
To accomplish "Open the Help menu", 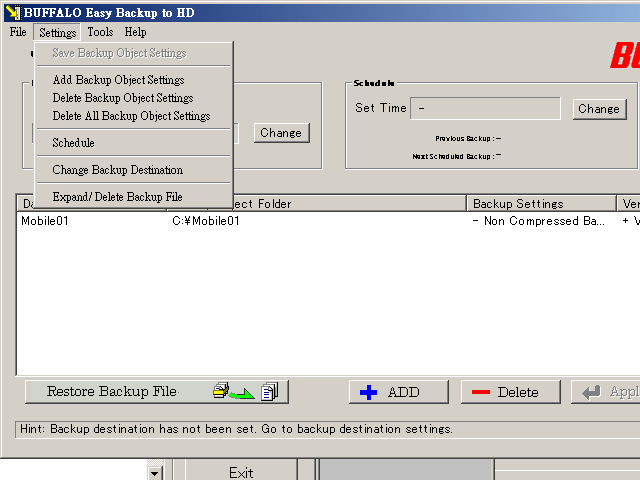I will click(x=135, y=32).
